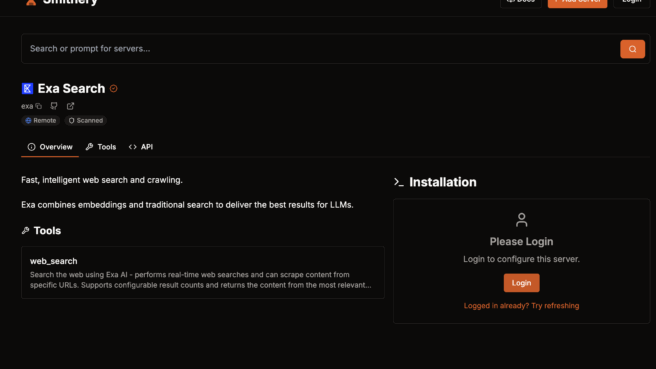Switch to the Overview tab
Image resolution: width=656 pixels, height=369 pixels.
(50, 147)
